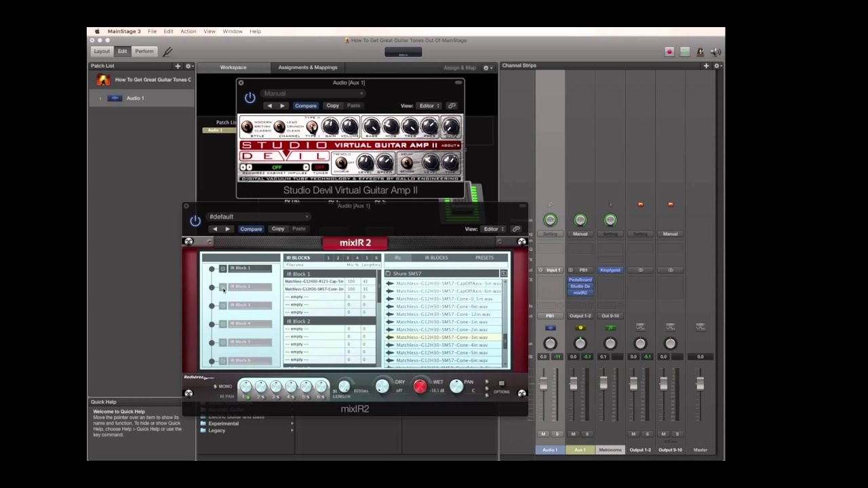The width and height of the screenshot is (868, 488).
Task: Select Matchless-G12H30-SM57-Cone-3in.wav in IR list
Action: point(442,337)
